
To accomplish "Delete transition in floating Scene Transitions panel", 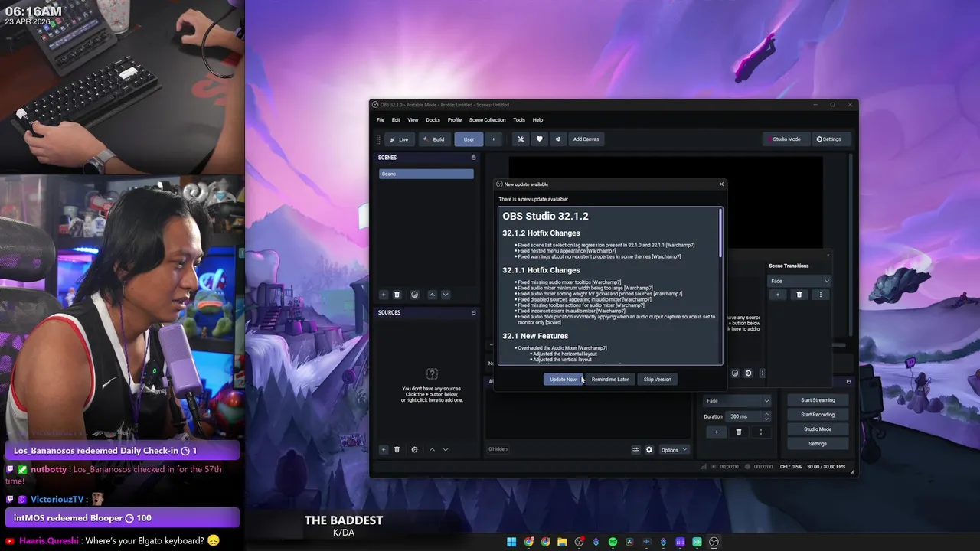I will tap(799, 295).
